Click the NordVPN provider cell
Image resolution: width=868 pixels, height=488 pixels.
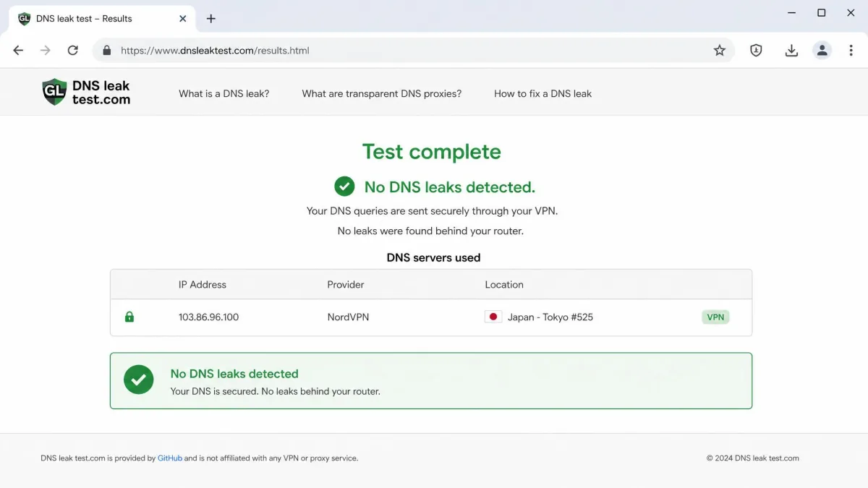348,317
